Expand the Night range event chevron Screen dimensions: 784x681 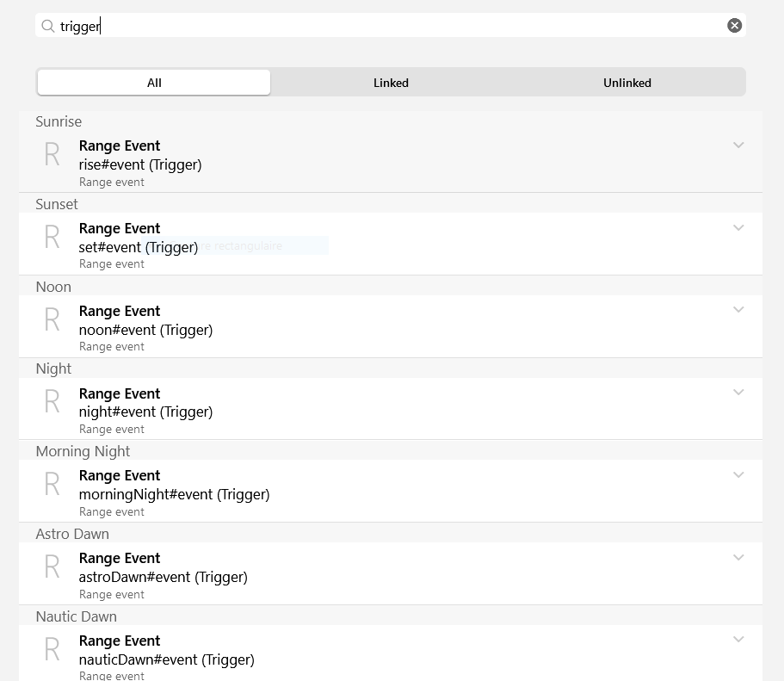738,393
